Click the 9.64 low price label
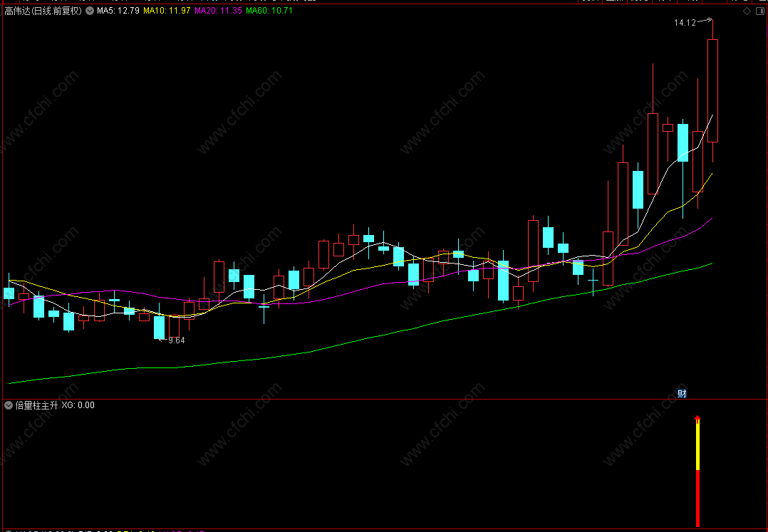Screen dimensions: 768x532 click(177, 340)
